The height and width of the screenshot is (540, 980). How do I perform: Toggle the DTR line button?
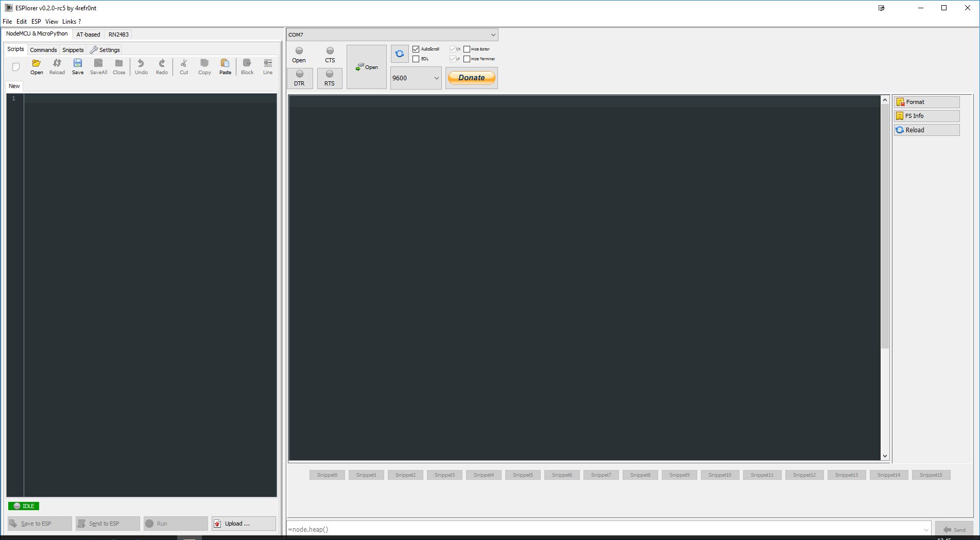pyautogui.click(x=299, y=78)
